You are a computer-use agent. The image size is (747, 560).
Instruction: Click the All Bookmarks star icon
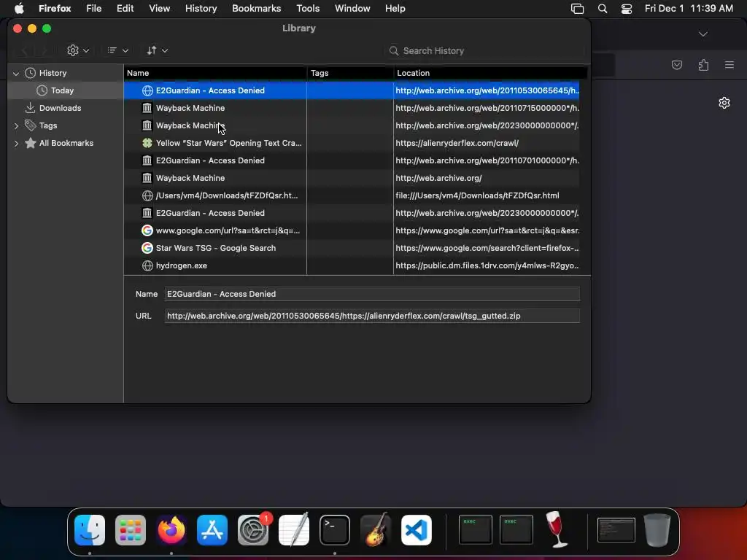(31, 143)
